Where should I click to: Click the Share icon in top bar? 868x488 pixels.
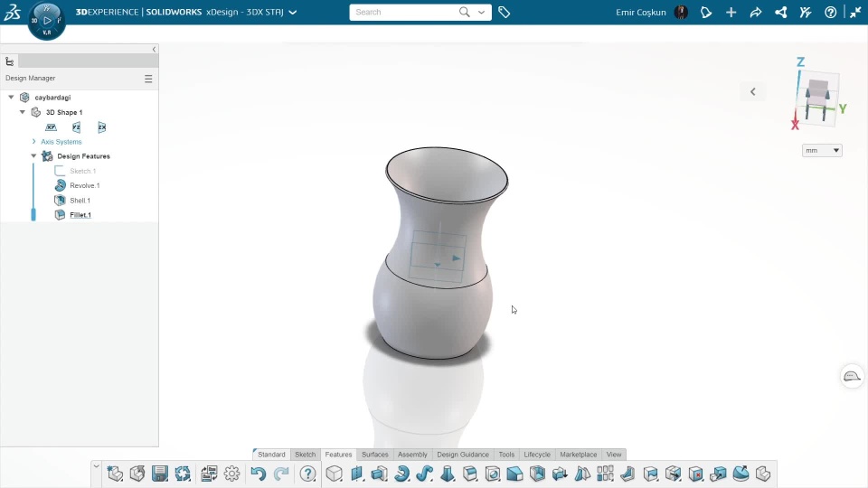[756, 12]
